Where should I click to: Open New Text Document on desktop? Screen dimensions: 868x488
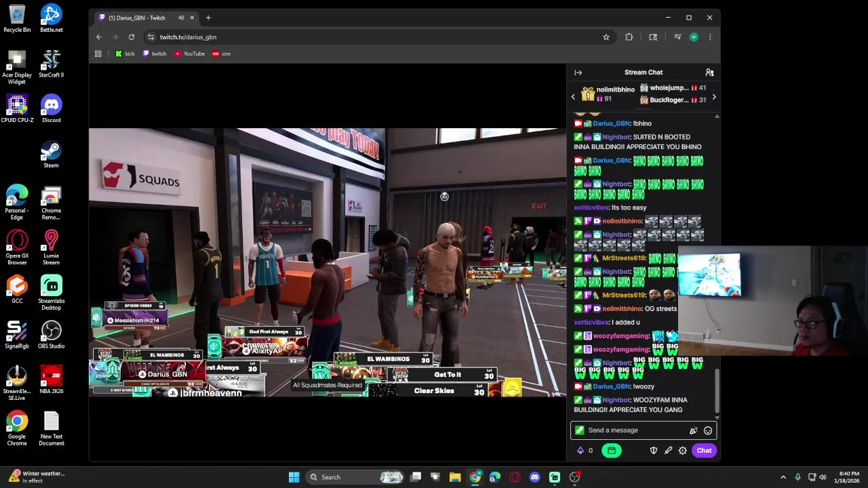(x=52, y=428)
